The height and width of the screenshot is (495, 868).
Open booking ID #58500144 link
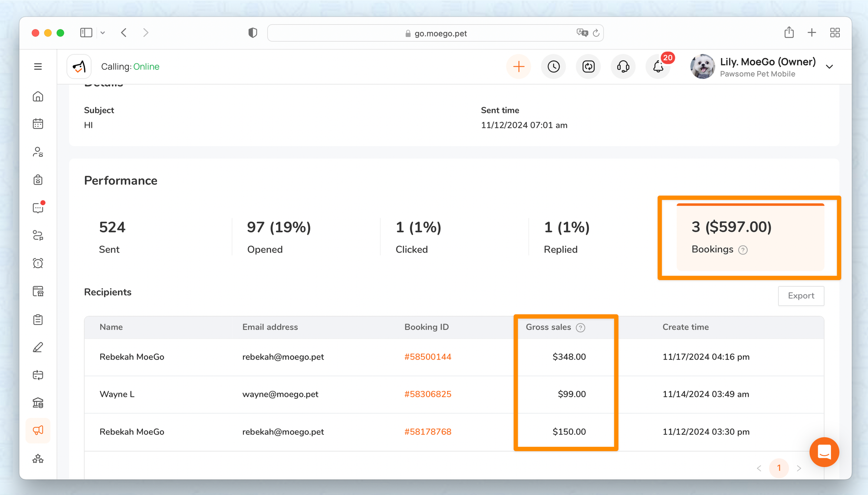427,357
